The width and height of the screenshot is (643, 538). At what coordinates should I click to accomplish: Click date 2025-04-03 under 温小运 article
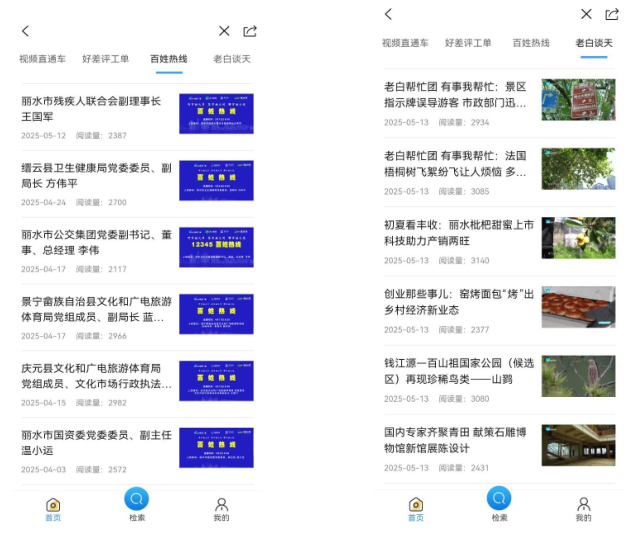[x=43, y=470]
